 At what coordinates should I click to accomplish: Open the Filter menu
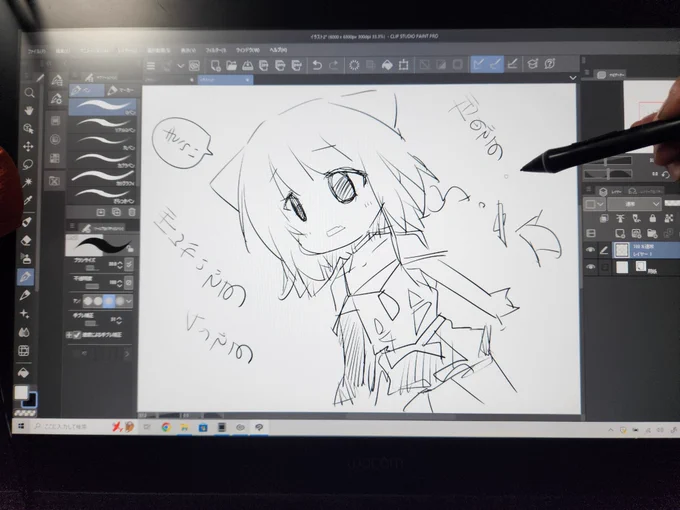(215, 50)
